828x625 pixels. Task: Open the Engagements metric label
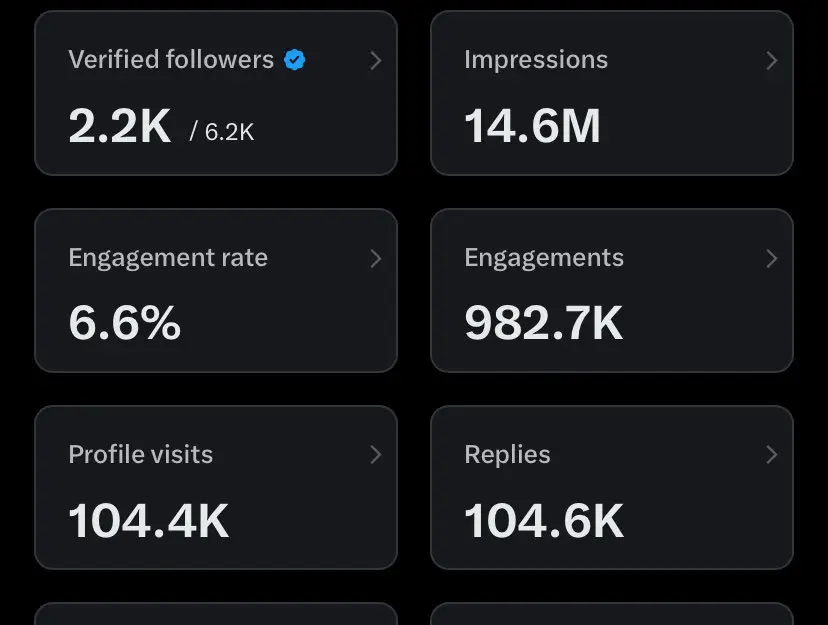coord(544,258)
